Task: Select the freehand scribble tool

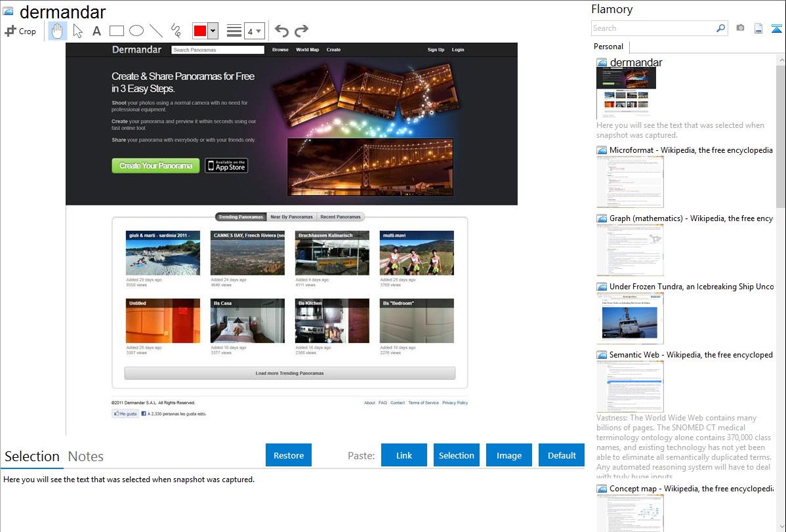Action: click(176, 31)
